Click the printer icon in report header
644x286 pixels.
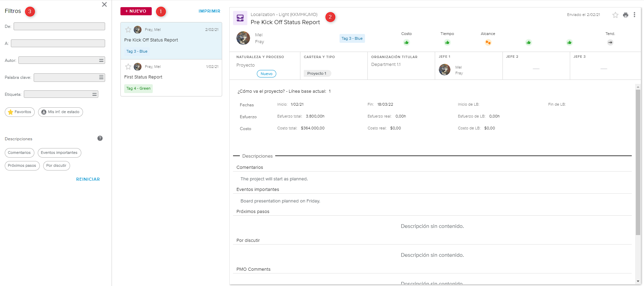point(625,15)
